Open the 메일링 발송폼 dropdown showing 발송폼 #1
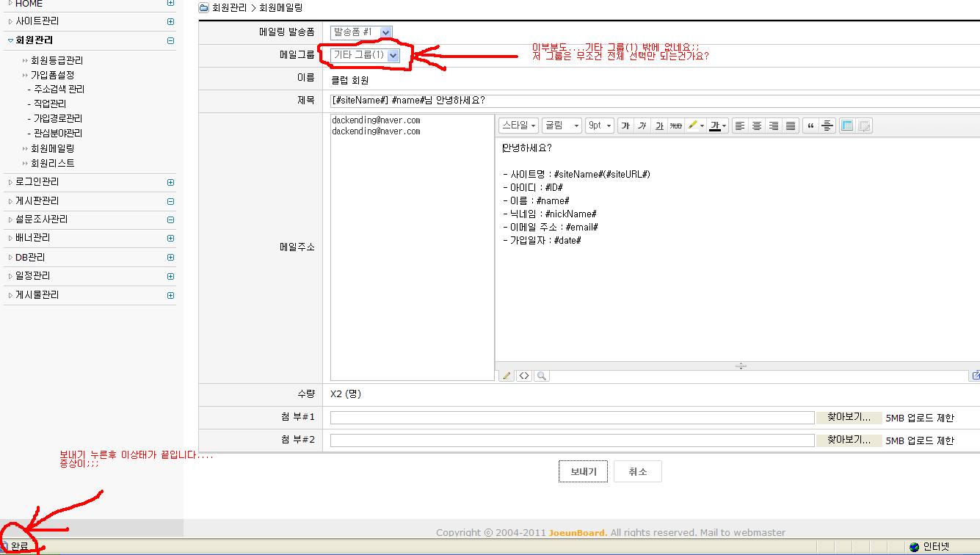 point(361,32)
